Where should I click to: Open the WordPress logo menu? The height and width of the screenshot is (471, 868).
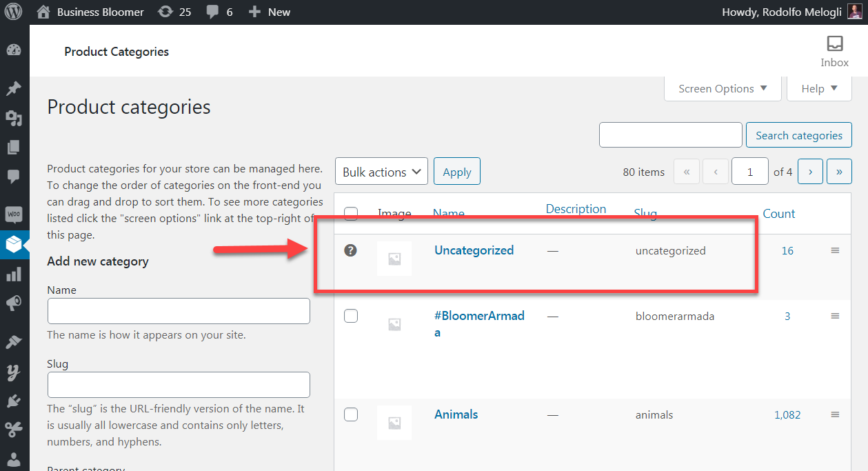click(x=14, y=12)
